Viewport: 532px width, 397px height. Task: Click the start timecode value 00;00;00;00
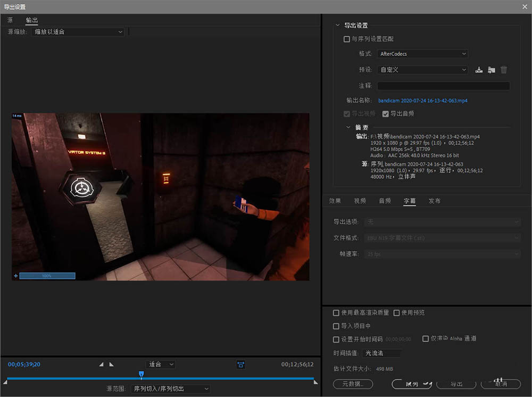tap(398, 340)
